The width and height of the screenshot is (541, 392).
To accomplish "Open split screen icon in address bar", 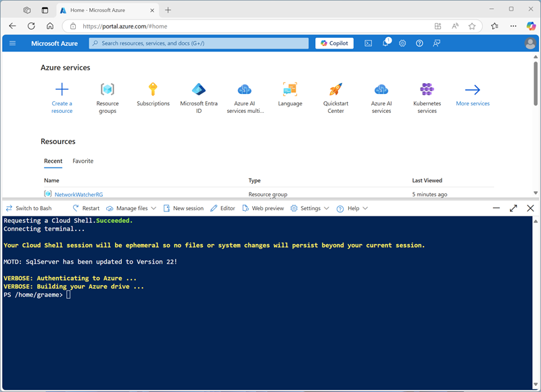I will click(x=438, y=26).
